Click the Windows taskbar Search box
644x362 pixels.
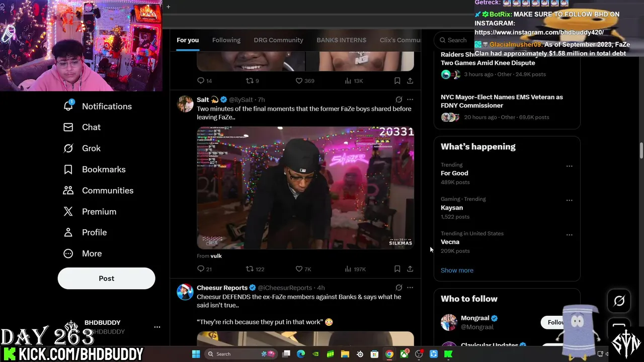coord(240,354)
